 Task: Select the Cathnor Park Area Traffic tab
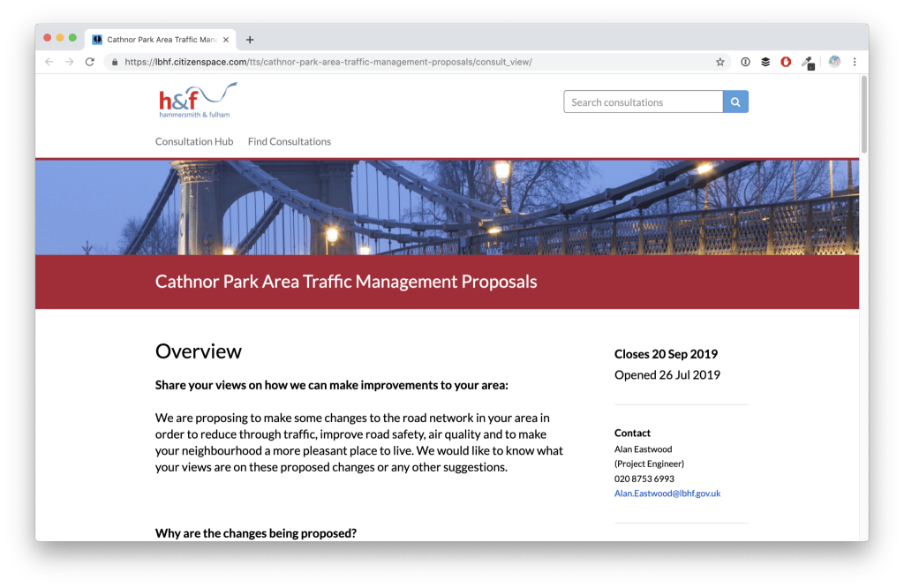161,40
